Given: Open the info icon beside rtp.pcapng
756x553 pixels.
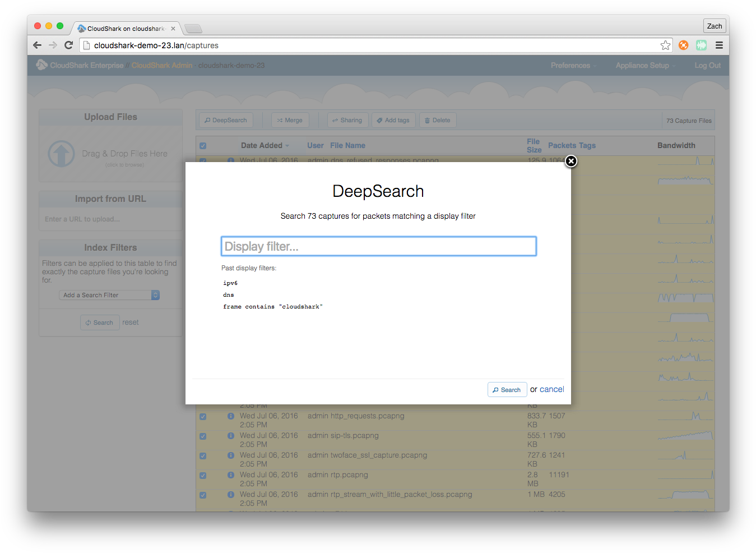Looking at the screenshot, I should coord(230,475).
